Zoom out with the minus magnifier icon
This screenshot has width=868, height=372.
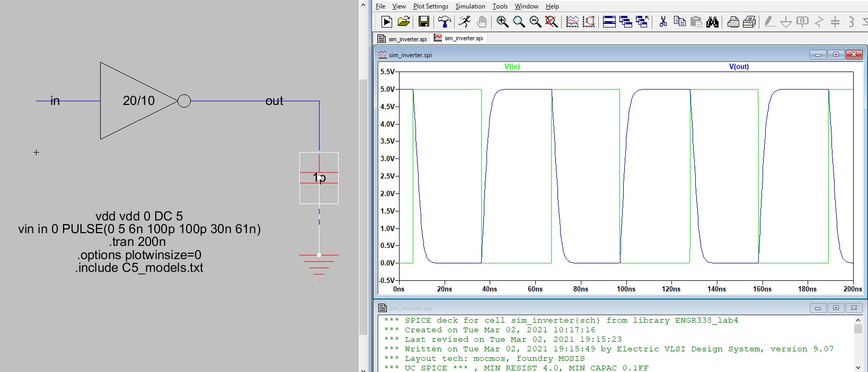tap(535, 22)
